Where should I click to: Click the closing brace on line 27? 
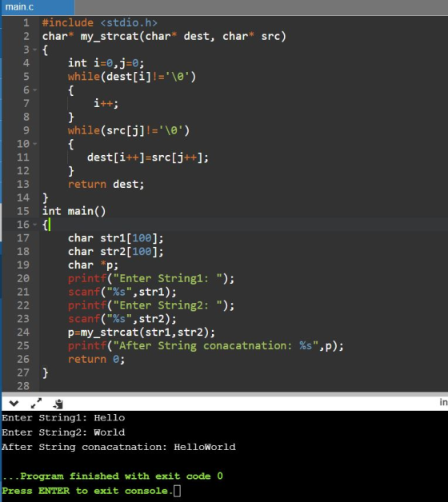(45, 373)
